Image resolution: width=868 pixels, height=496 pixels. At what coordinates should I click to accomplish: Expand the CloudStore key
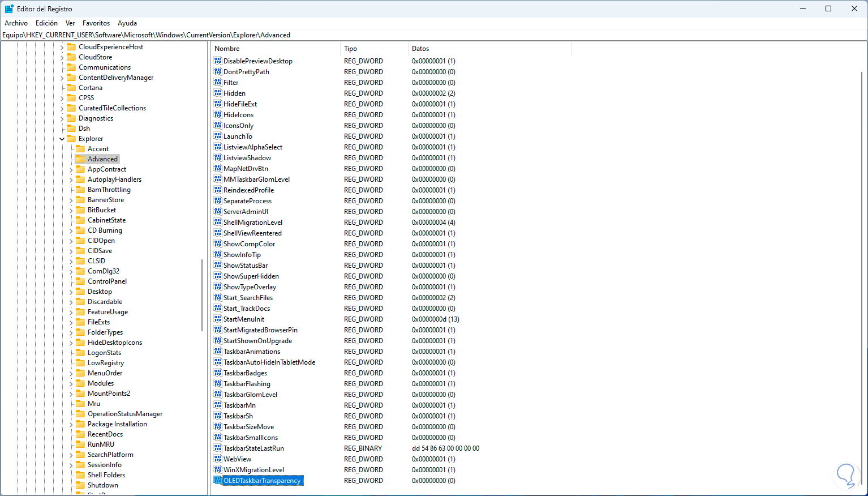tap(62, 57)
